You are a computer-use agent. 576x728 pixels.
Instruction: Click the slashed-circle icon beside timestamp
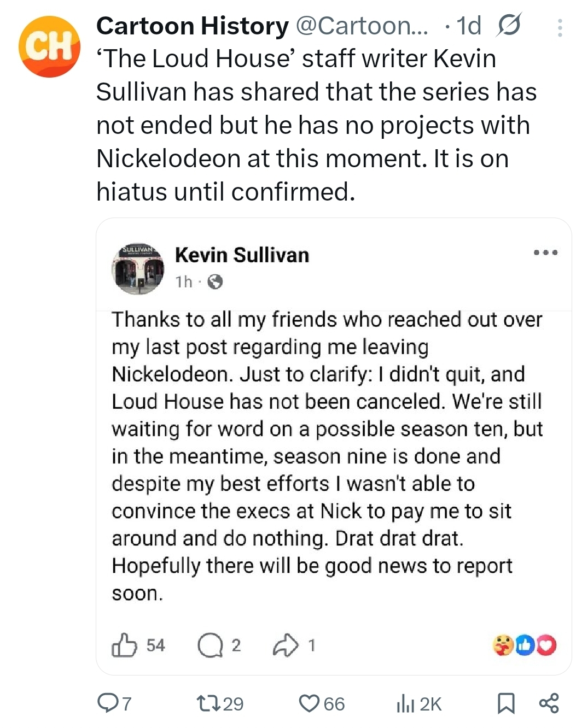point(509,26)
